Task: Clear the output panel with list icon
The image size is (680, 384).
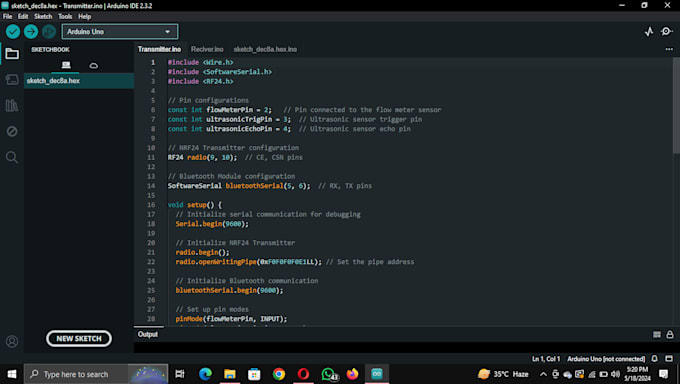Action: tap(657, 335)
